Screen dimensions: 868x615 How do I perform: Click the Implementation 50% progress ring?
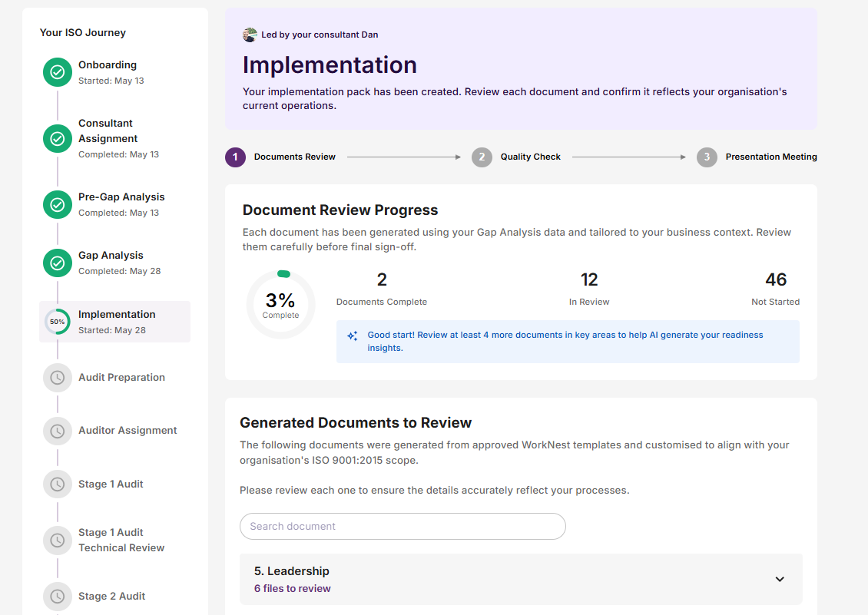click(58, 322)
